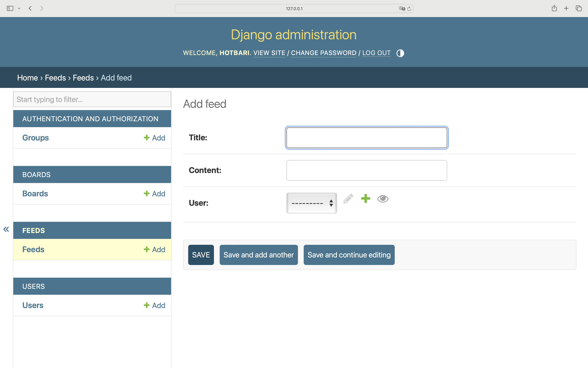Open the sidebar options dropdown chevron
Viewport: 588px width, 368px height.
pyautogui.click(x=19, y=9)
